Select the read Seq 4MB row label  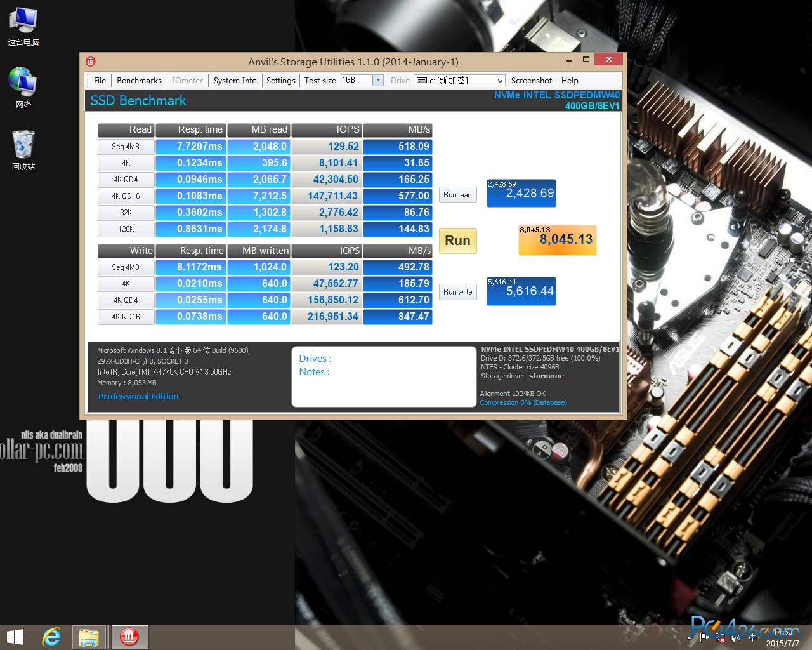tap(126, 147)
